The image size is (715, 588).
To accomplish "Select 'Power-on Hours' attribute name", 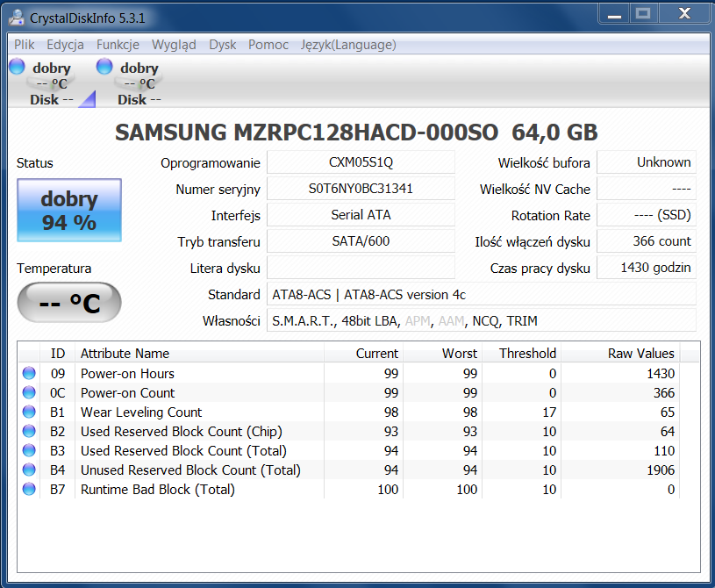I will click(127, 374).
